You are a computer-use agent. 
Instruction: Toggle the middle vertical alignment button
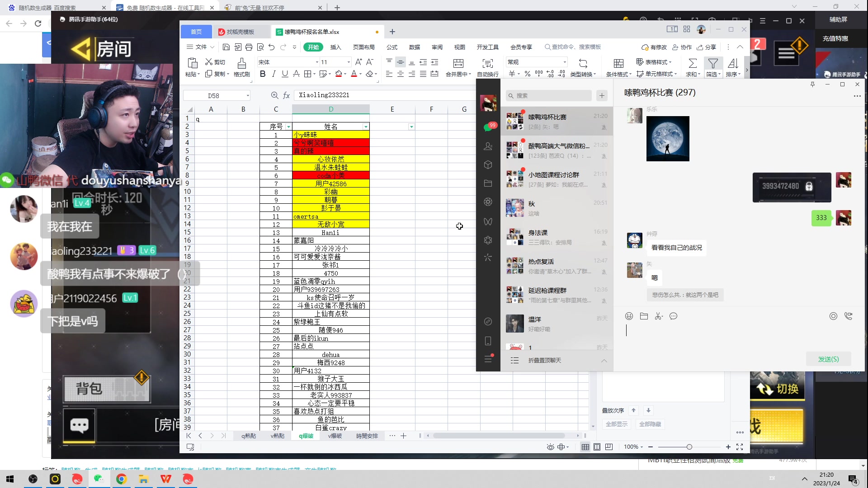(400, 62)
